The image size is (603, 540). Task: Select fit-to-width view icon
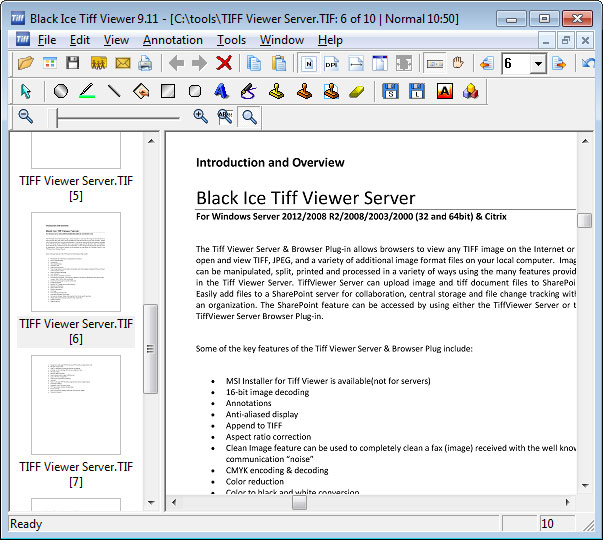click(x=356, y=63)
